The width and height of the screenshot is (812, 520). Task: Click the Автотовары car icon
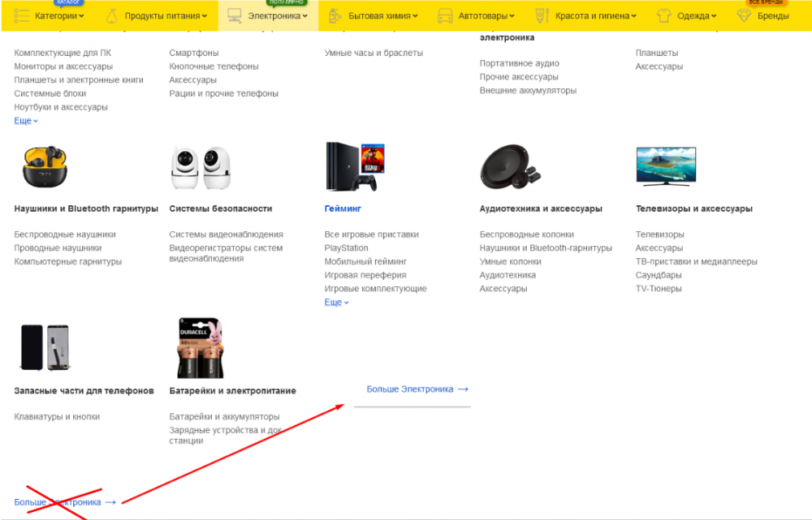tap(445, 15)
